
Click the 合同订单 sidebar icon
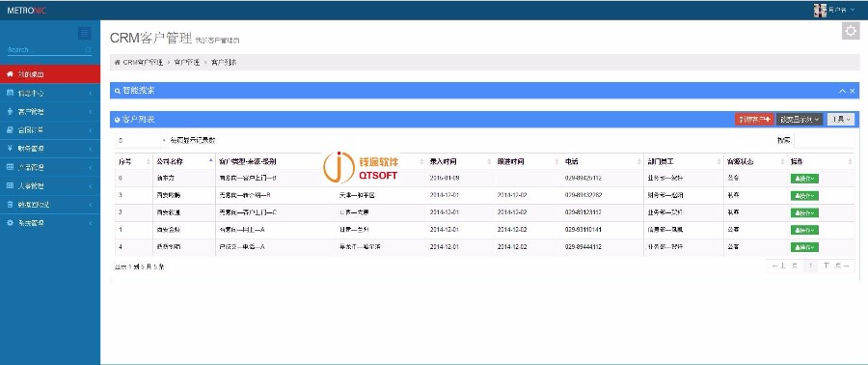(x=10, y=130)
